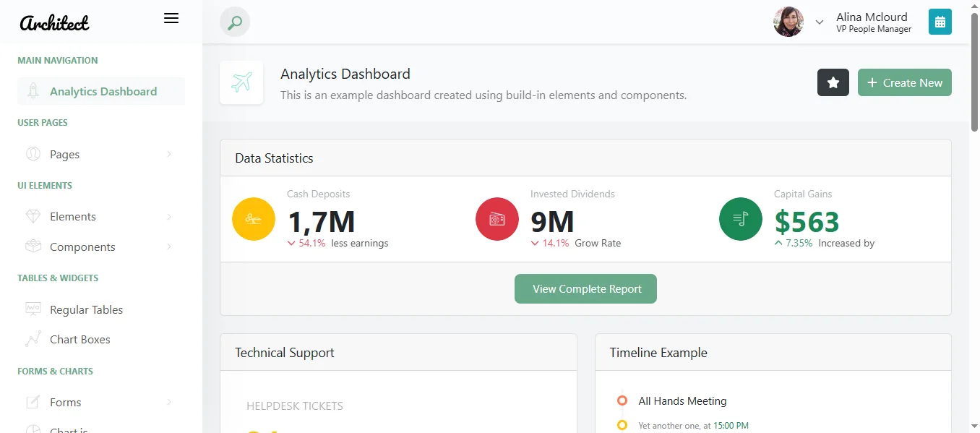This screenshot has width=980, height=433.
Task: Click View Complete Report
Action: [585, 288]
